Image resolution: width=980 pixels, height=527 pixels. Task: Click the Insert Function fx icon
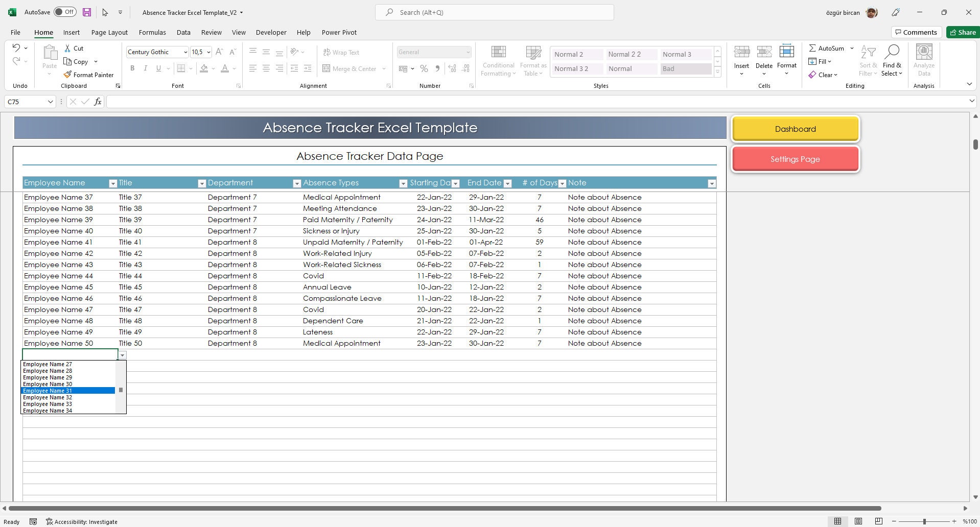point(98,102)
